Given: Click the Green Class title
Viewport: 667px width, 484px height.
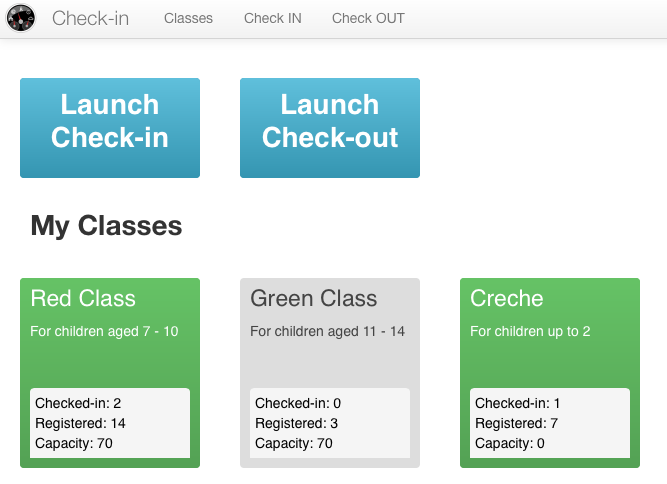Looking at the screenshot, I should tap(314, 298).
